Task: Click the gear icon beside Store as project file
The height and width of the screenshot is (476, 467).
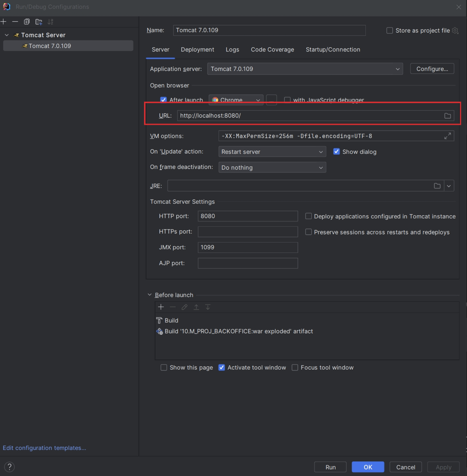Action: coord(455,30)
